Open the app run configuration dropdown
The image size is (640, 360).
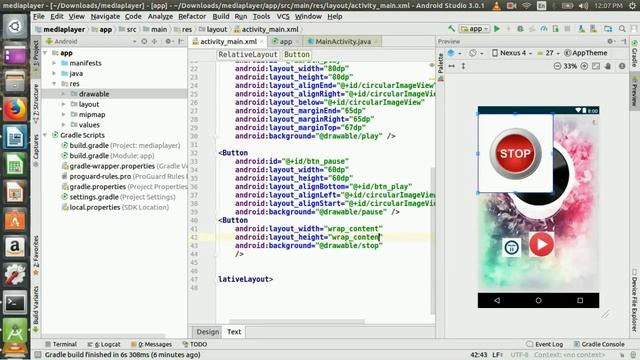[x=474, y=29]
